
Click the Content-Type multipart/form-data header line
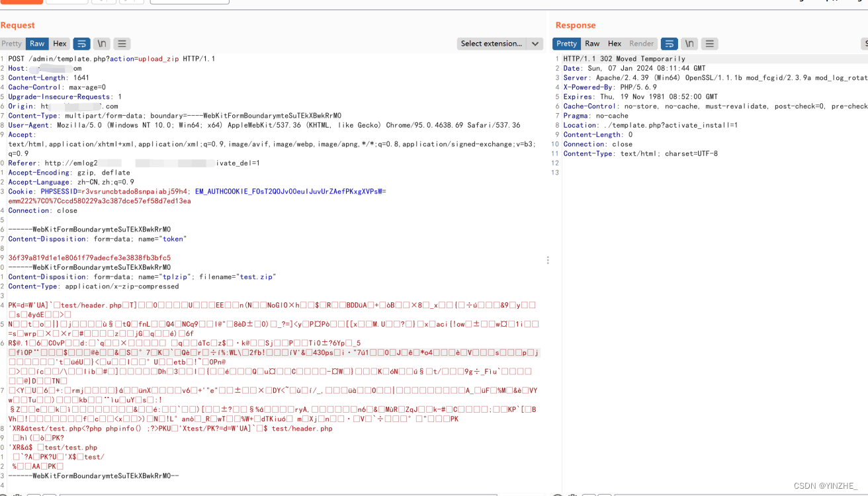(x=175, y=116)
